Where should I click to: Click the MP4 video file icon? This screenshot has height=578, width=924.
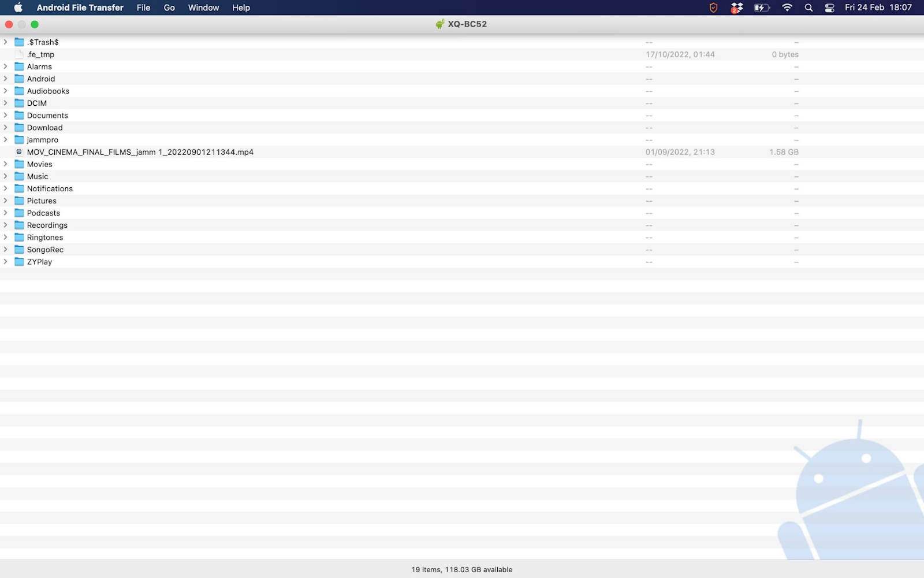(19, 151)
